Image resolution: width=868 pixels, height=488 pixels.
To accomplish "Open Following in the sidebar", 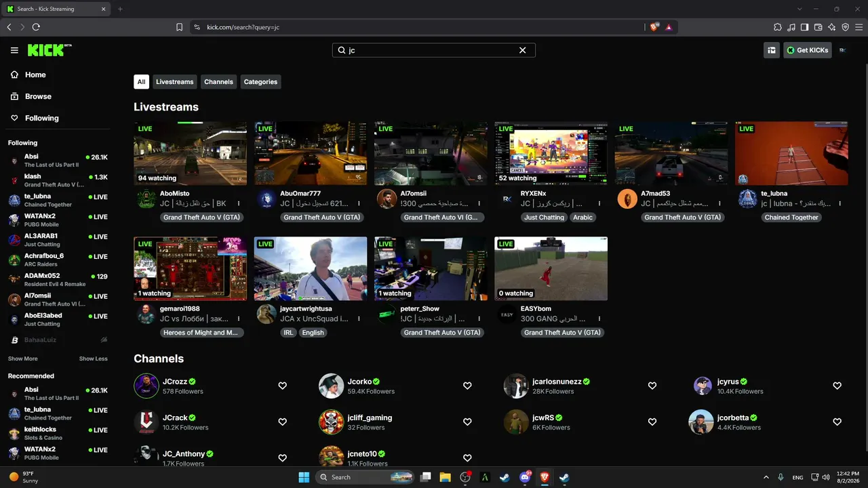I will point(35,118).
